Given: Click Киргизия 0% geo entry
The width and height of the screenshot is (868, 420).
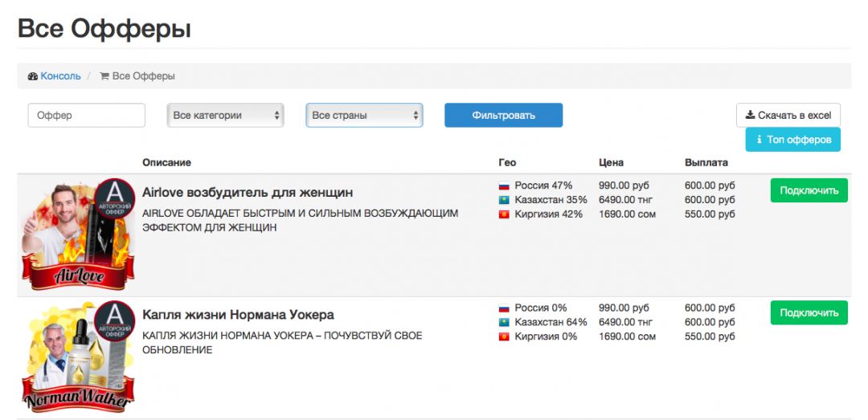Looking at the screenshot, I should pyautogui.click(x=546, y=336).
